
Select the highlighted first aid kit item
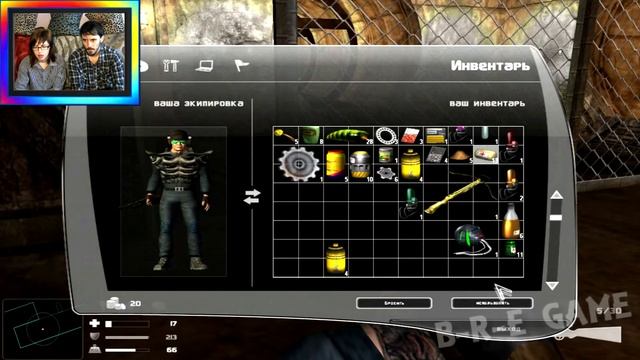point(486,155)
